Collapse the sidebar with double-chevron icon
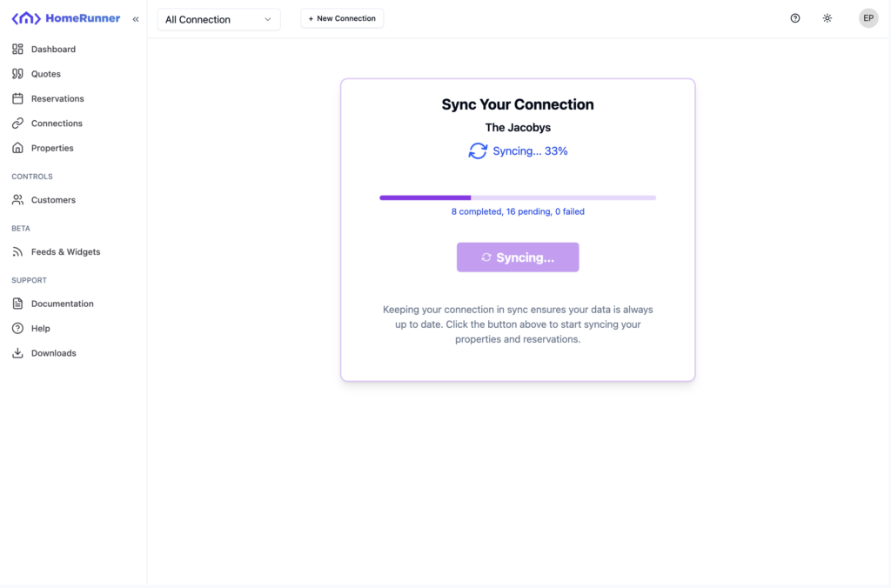The image size is (891, 588). (x=136, y=19)
